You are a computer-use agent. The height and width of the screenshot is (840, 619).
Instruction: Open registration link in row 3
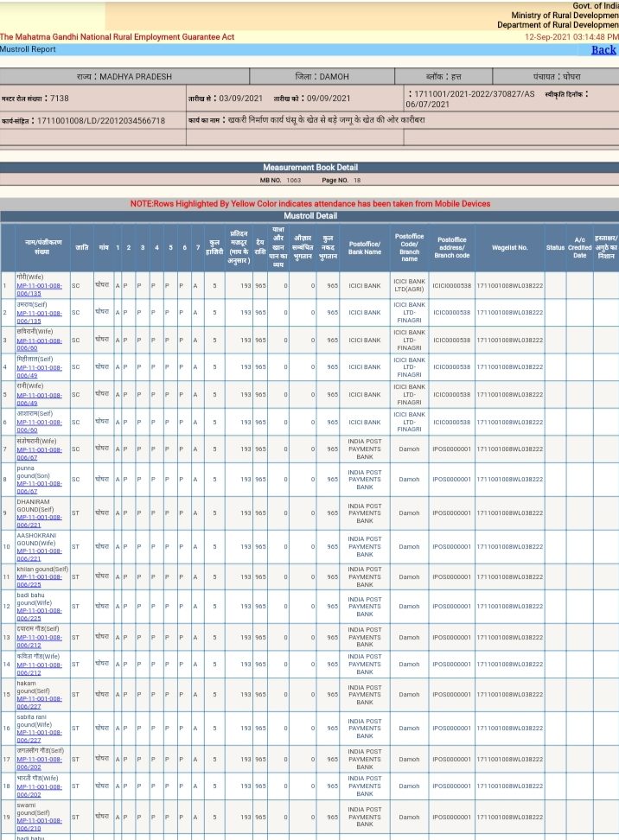[x=39, y=345]
